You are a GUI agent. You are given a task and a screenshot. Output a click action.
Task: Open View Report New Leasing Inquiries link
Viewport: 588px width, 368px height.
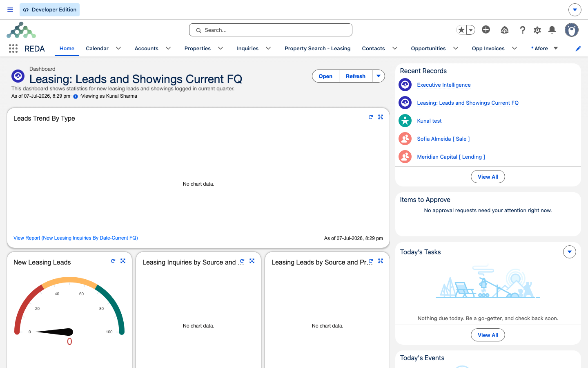tap(76, 238)
